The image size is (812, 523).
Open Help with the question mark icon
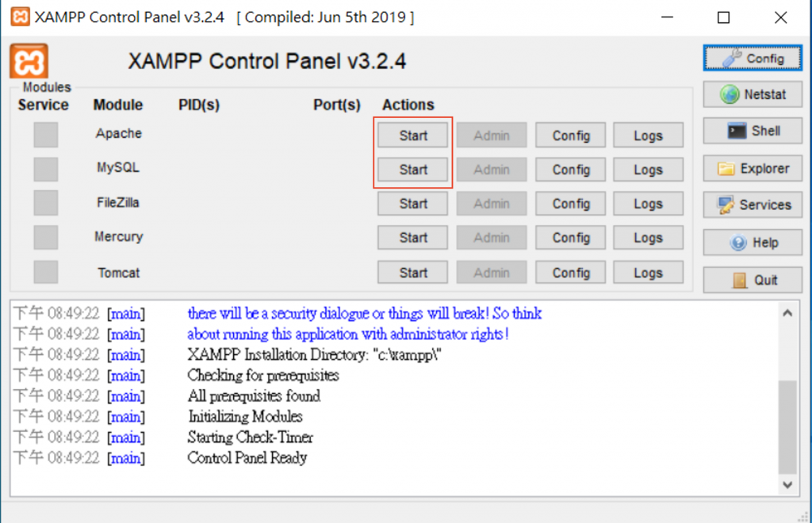[x=753, y=242]
